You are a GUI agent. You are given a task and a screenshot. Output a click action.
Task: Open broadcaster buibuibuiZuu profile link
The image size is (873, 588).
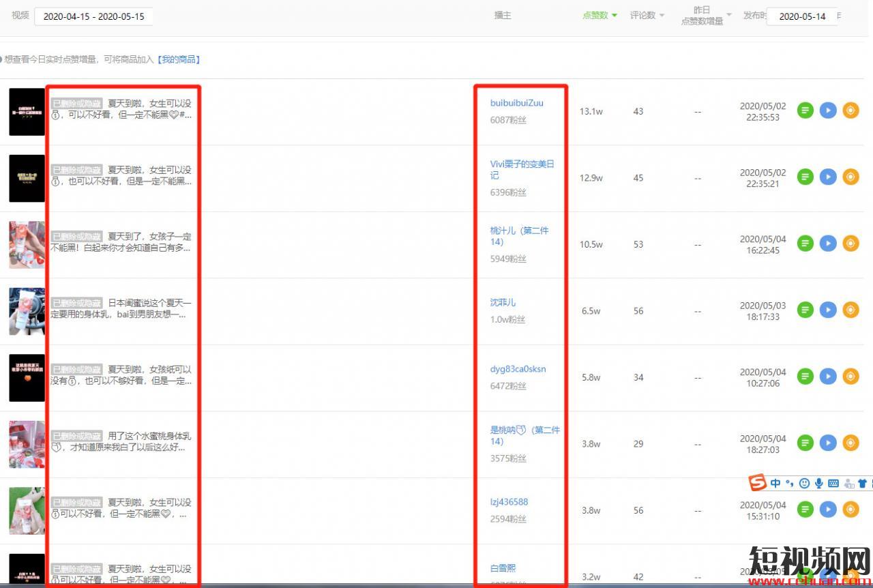516,103
